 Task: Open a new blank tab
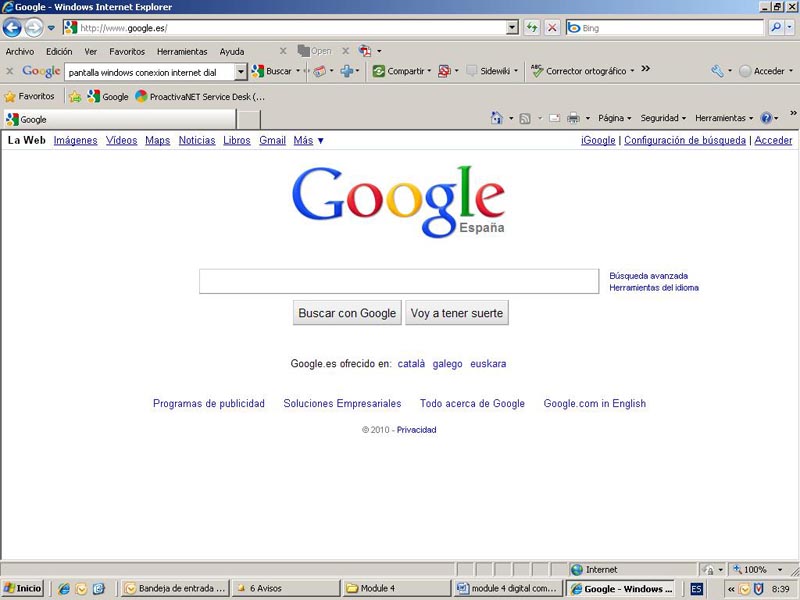coord(249,119)
